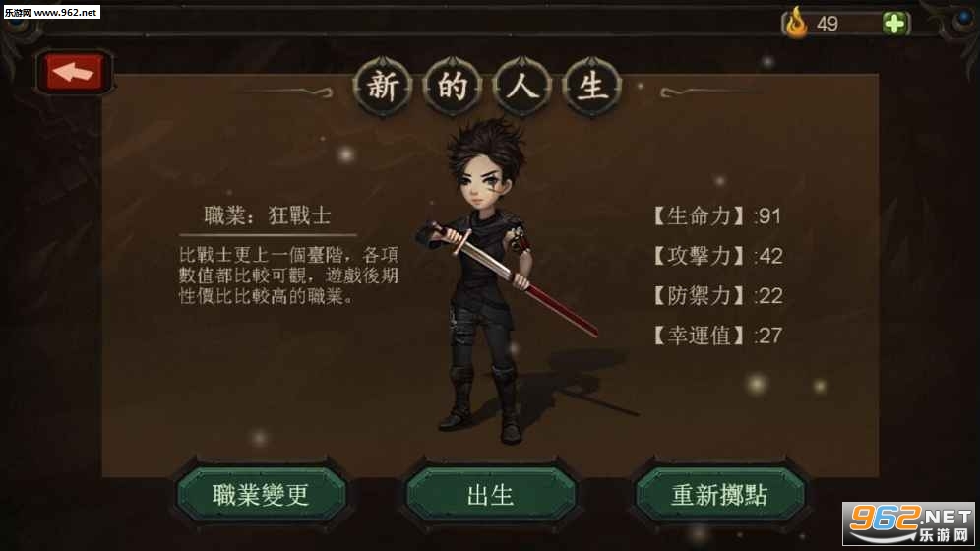Screen dimensions: 980x551
Task: Click the flame currency icon
Action: (796, 23)
